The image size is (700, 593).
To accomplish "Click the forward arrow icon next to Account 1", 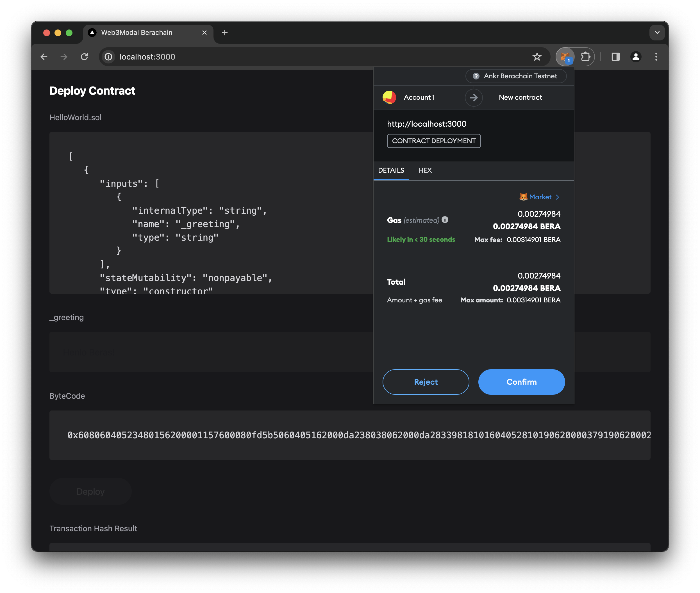I will [x=473, y=97].
